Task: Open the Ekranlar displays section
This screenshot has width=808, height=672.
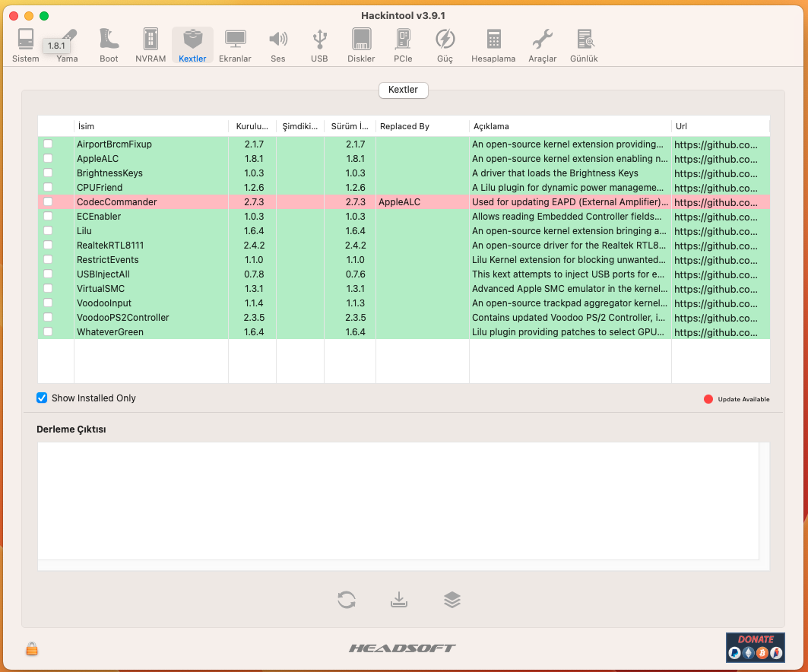Action: pyautogui.click(x=235, y=46)
